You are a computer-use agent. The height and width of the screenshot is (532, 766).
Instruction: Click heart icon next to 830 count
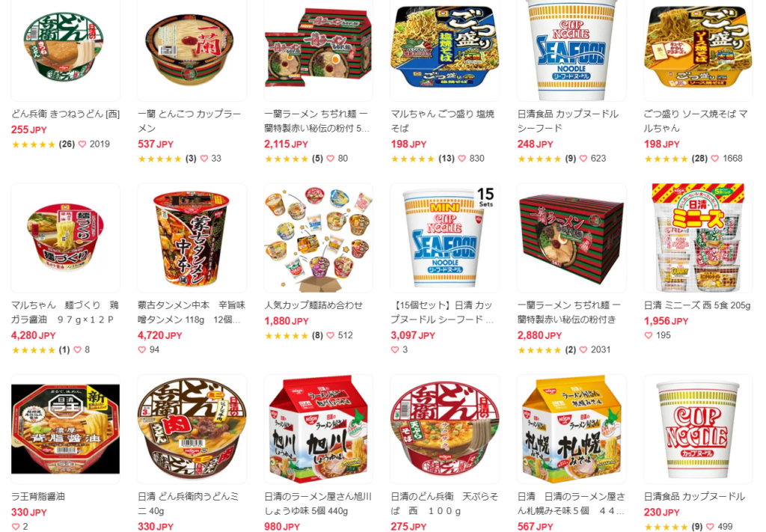pos(462,159)
